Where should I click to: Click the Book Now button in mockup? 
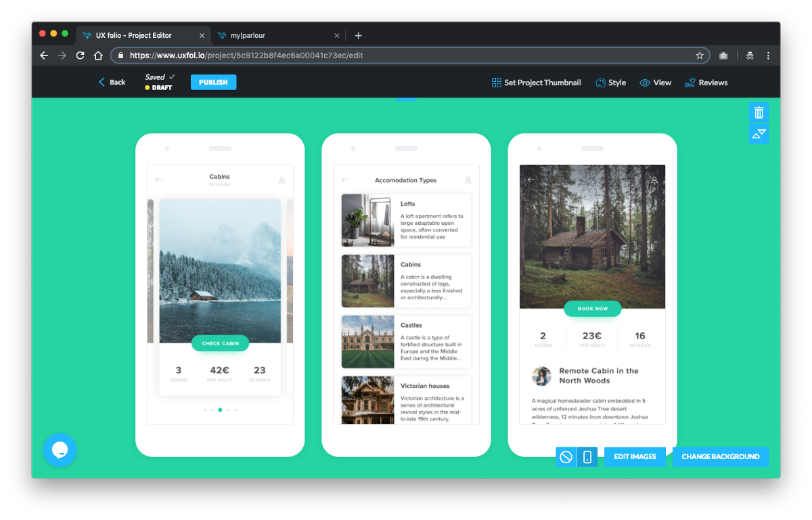pos(593,309)
